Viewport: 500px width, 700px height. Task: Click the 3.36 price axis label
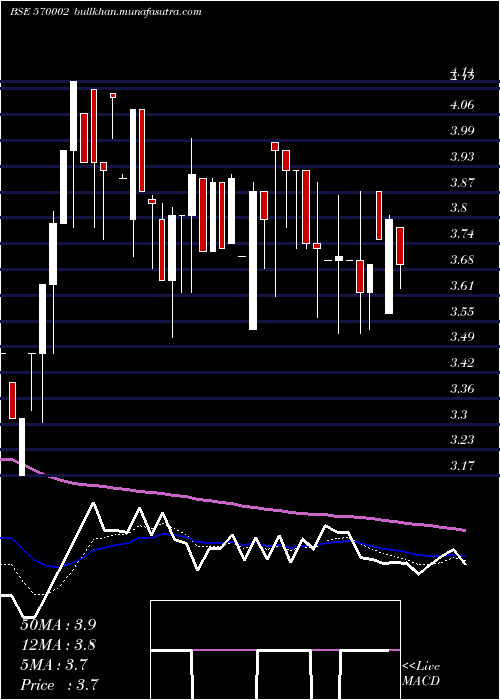(462, 388)
